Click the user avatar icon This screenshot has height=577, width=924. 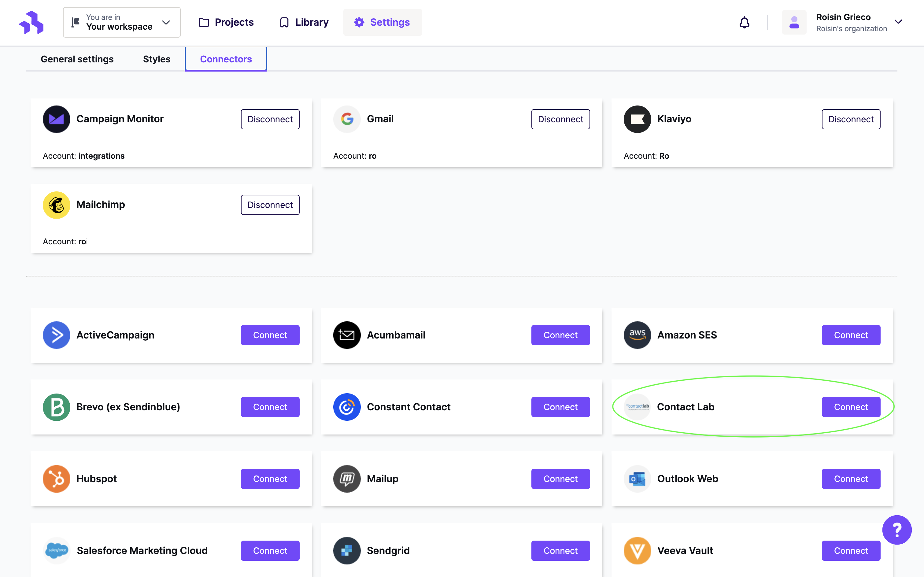[794, 22]
